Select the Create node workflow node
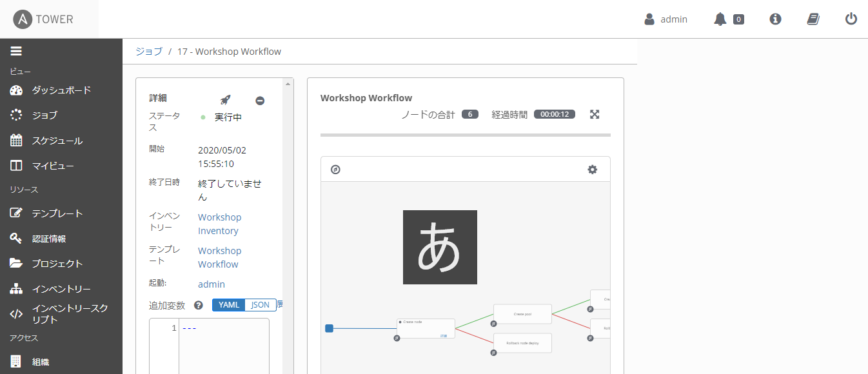The width and height of the screenshot is (868, 374). tap(425, 328)
